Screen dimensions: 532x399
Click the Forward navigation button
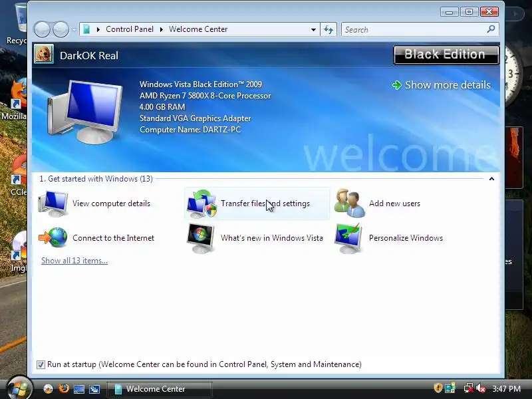tap(61, 29)
